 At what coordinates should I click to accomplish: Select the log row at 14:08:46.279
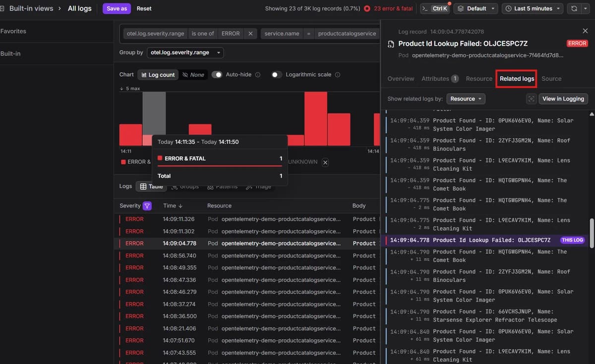(247, 292)
